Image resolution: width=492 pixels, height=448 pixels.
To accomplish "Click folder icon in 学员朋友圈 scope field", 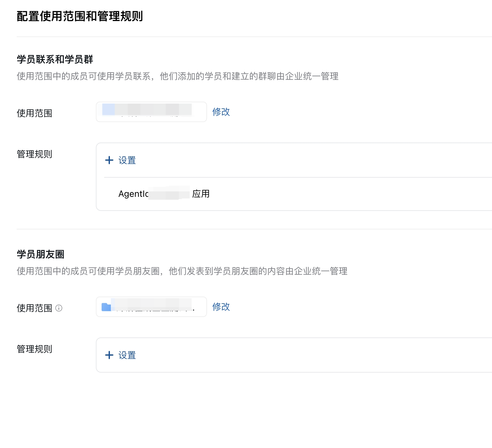I will (x=106, y=307).
